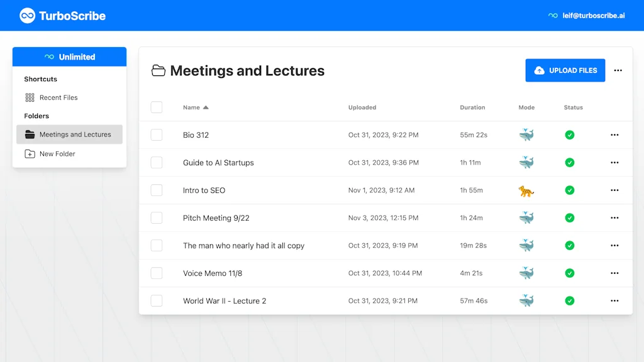This screenshot has width=644, height=362.
Task: Click the TurboScribe infinity logo
Action: [x=26, y=16]
